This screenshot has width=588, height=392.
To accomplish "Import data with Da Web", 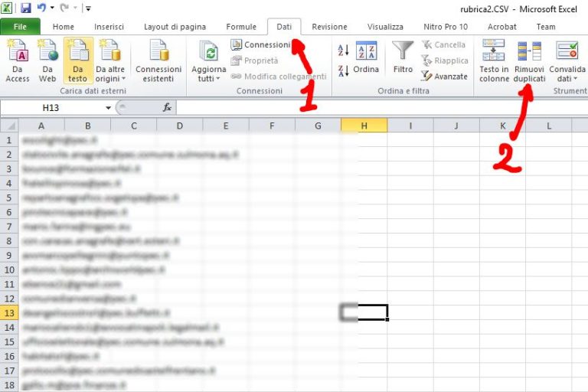I will coord(47,60).
